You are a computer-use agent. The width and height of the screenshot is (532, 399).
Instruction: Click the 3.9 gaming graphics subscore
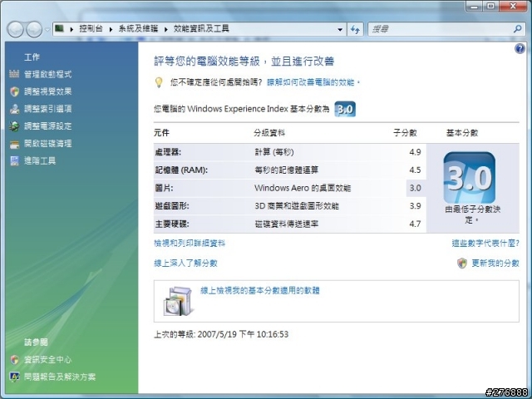[415, 206]
